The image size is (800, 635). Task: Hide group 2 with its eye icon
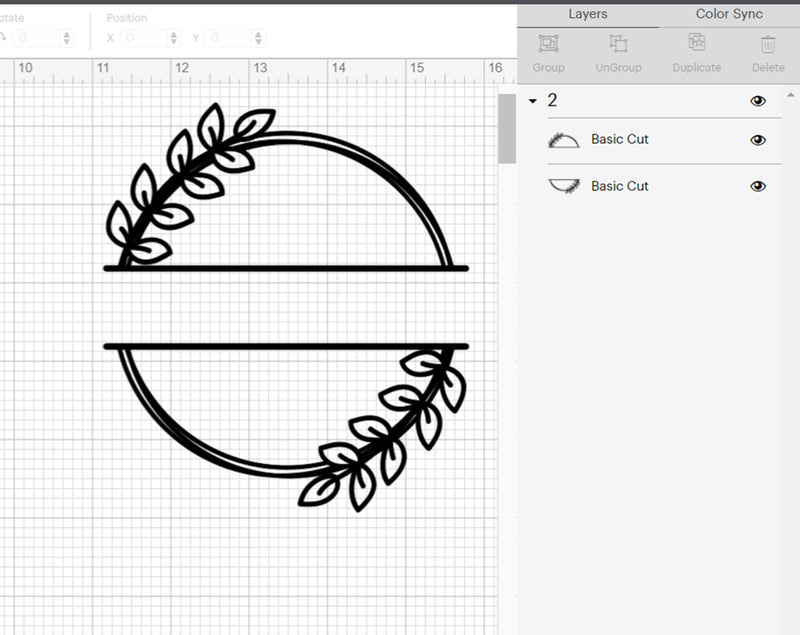click(758, 101)
